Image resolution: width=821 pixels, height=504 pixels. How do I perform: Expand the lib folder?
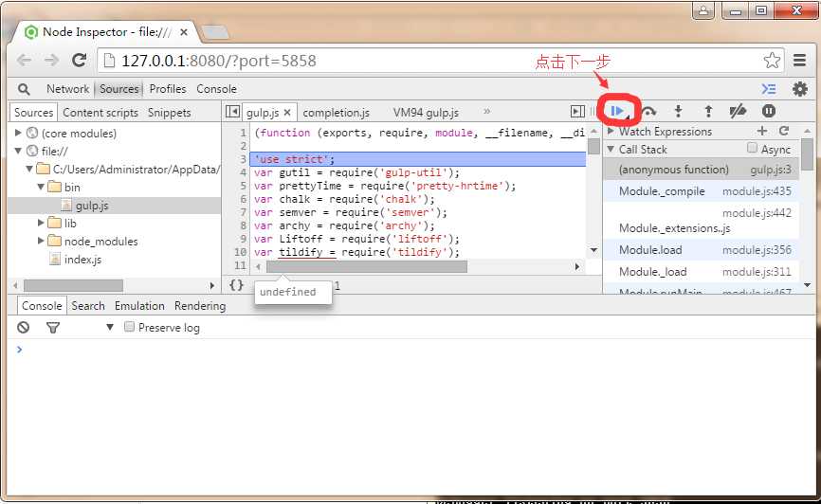(x=41, y=223)
